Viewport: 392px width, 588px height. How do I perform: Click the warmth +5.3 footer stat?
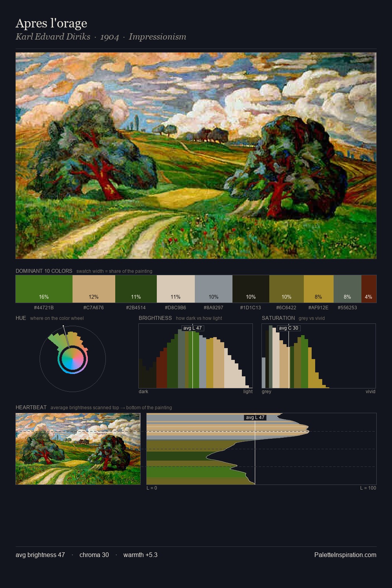(x=140, y=555)
